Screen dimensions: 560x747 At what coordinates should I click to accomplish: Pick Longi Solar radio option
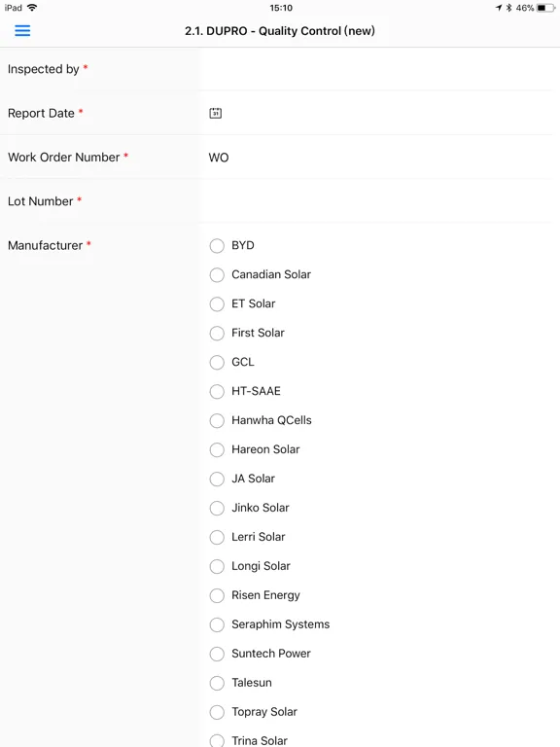tap(217, 566)
